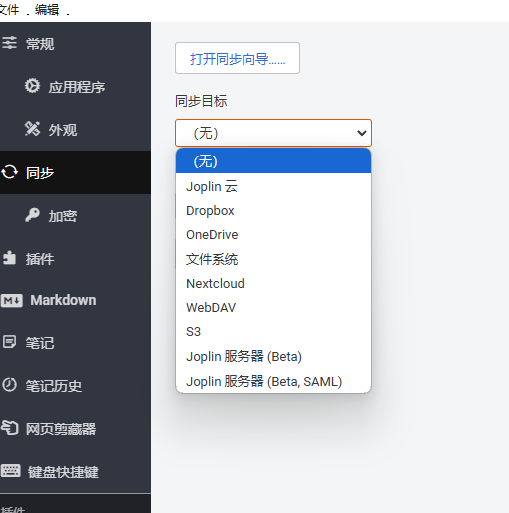Open 网页剪藏器 settings

pos(75,429)
